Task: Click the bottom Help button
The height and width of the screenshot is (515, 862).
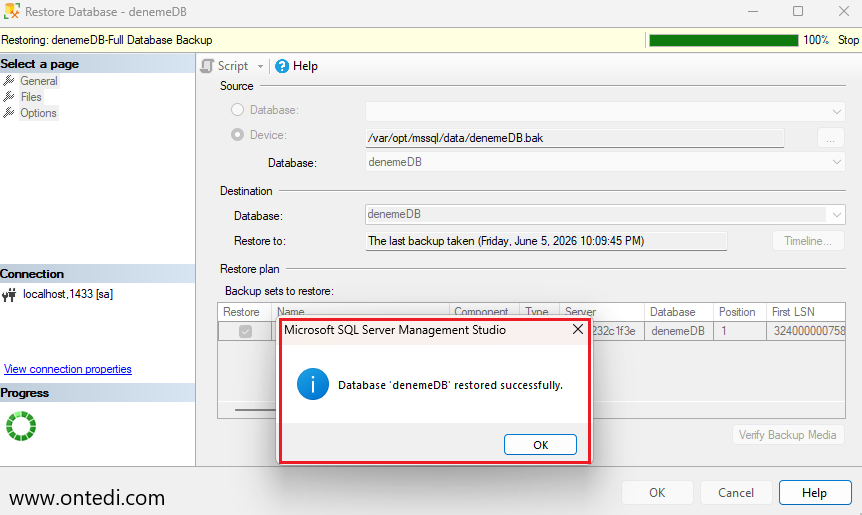Action: click(815, 492)
